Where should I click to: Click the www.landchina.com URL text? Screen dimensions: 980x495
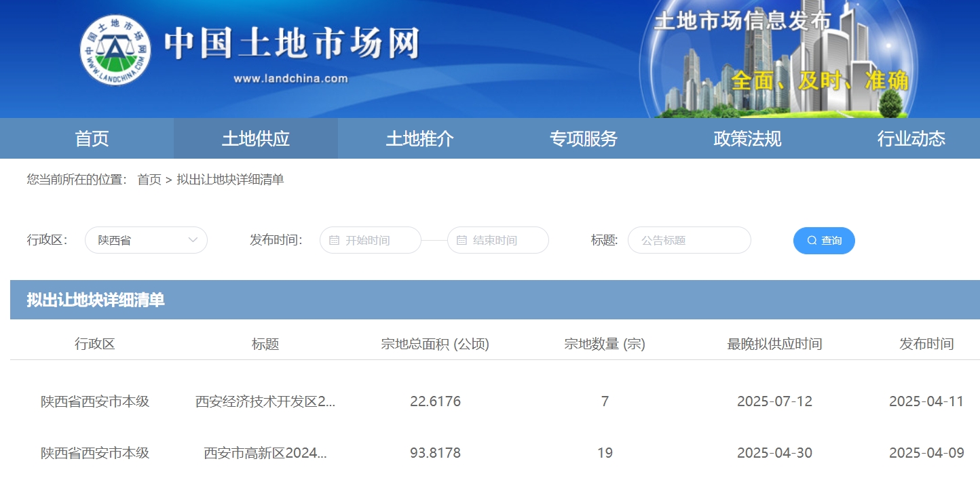[x=290, y=79]
